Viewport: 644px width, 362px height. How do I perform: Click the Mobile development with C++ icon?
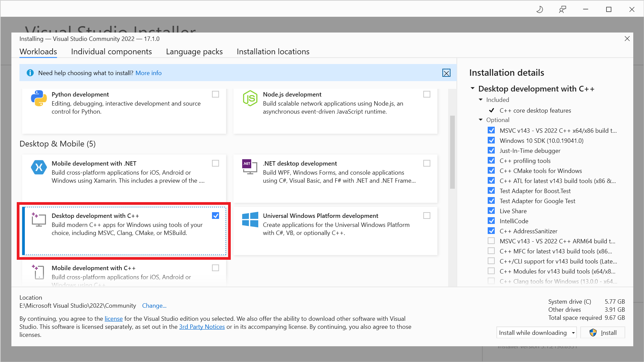(38, 272)
